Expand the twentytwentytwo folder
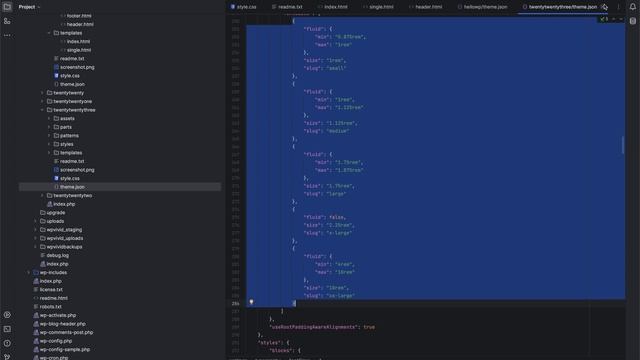Viewport: 640px width, 360px height. [42, 196]
